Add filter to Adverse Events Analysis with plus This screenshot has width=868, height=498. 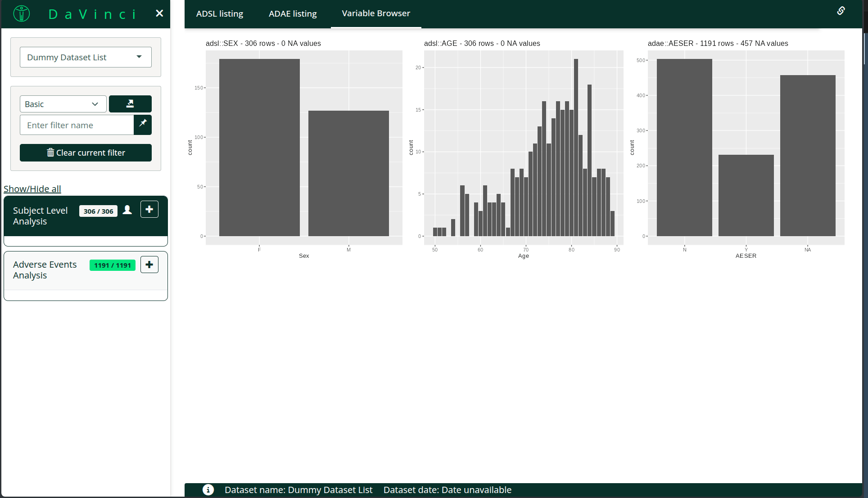pyautogui.click(x=149, y=265)
